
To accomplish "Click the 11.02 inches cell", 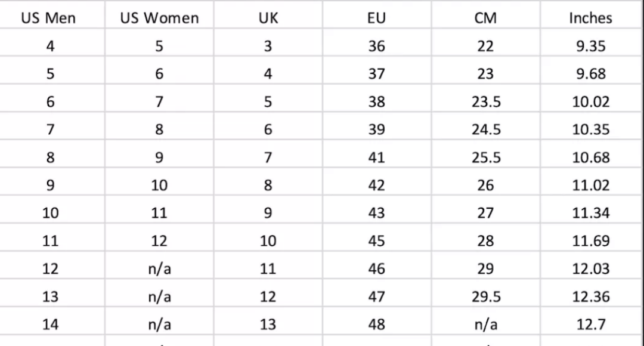I will tap(590, 186).
